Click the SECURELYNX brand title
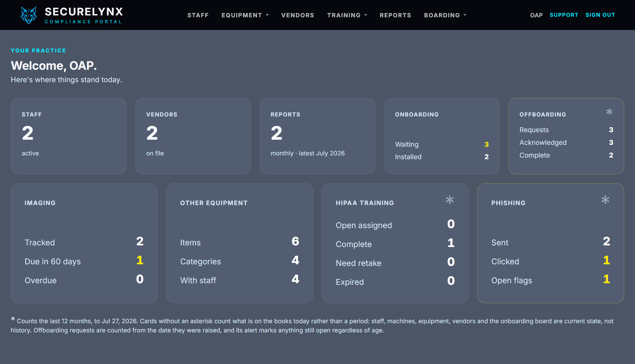 (x=84, y=12)
